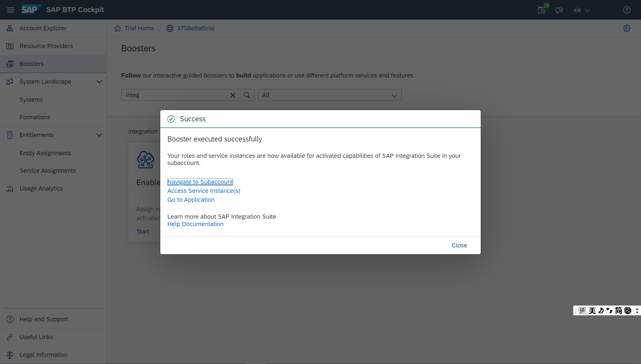Click 'Learn more about SAP Integration Suite' text
Screen dimensions: 641x364
click(222, 217)
